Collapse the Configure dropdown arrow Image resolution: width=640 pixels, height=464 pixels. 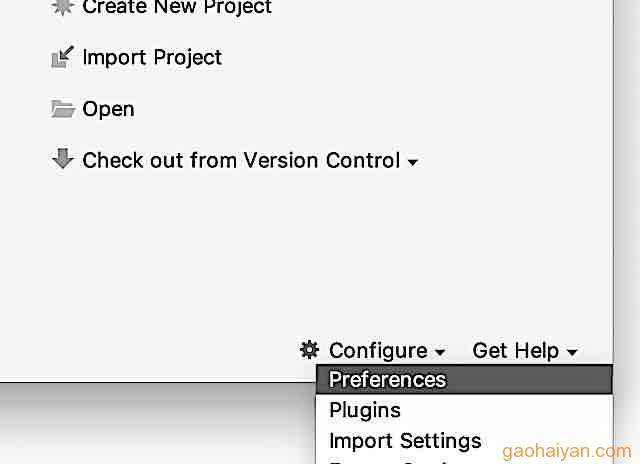coord(440,352)
